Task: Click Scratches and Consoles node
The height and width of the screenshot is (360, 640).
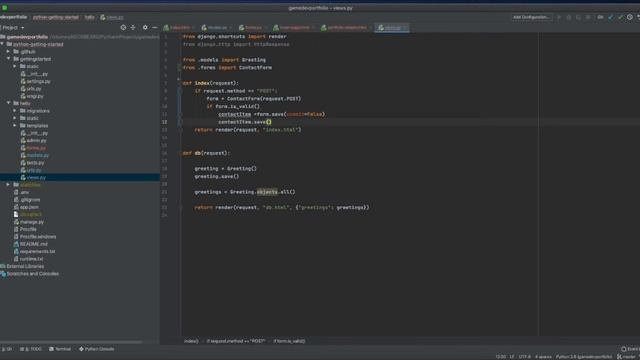Action: click(x=29, y=273)
